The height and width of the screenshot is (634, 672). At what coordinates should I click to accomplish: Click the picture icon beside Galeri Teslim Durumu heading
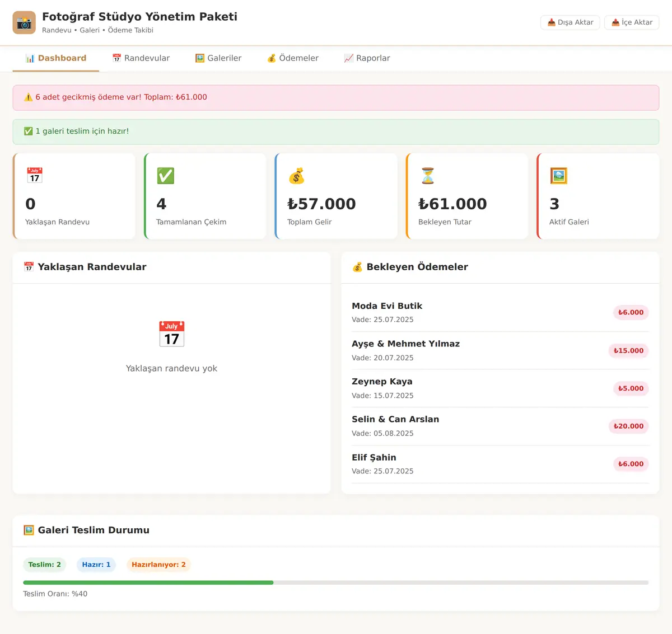tap(29, 530)
